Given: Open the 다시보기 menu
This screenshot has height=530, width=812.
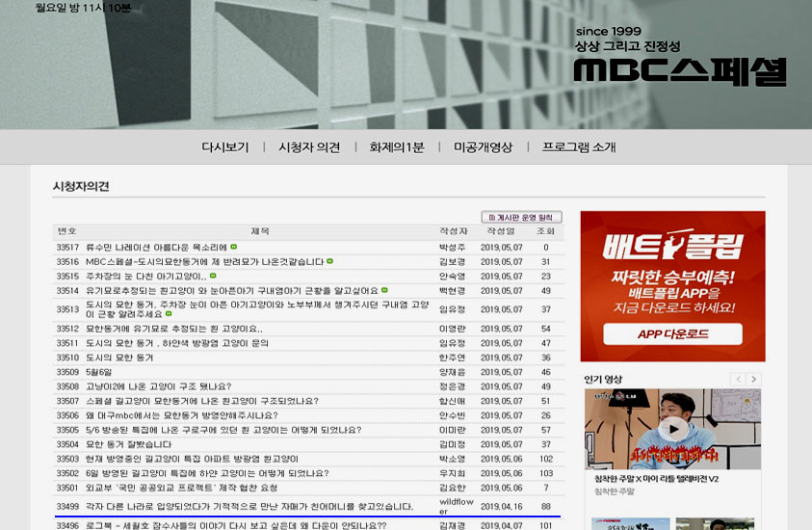Looking at the screenshot, I should [224, 147].
